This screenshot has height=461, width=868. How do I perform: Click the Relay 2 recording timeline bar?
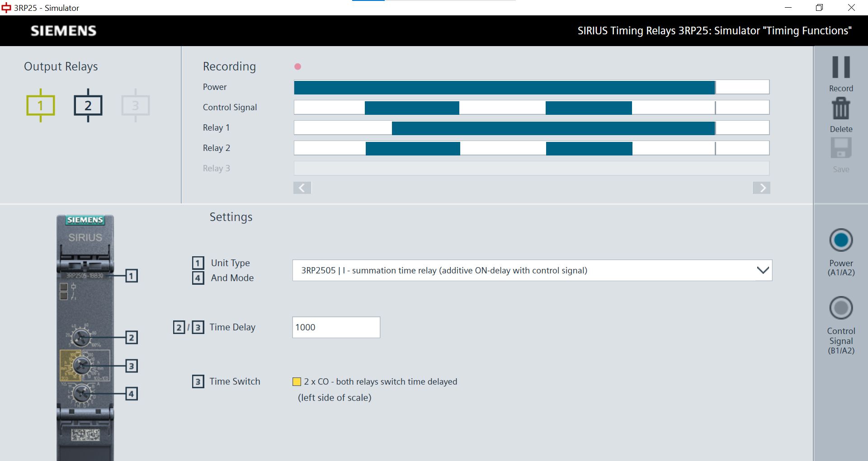[532, 148]
